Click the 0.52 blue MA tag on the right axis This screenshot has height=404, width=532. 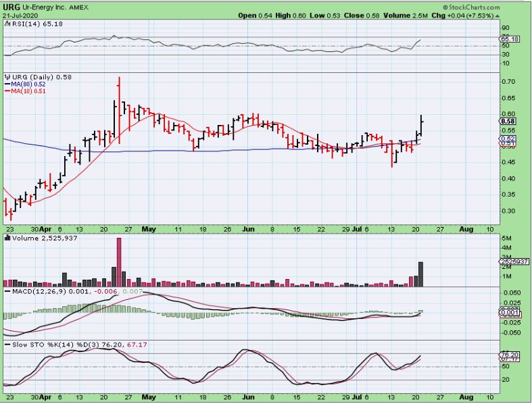pos(508,138)
